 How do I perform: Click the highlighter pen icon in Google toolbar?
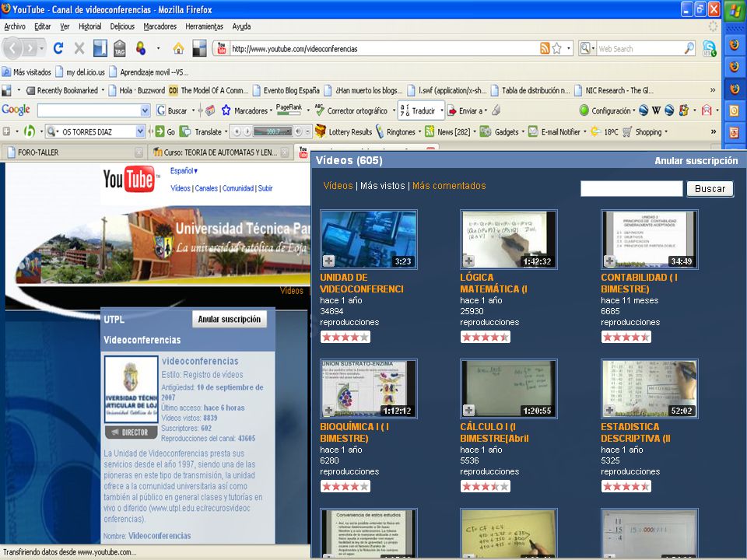tap(496, 110)
